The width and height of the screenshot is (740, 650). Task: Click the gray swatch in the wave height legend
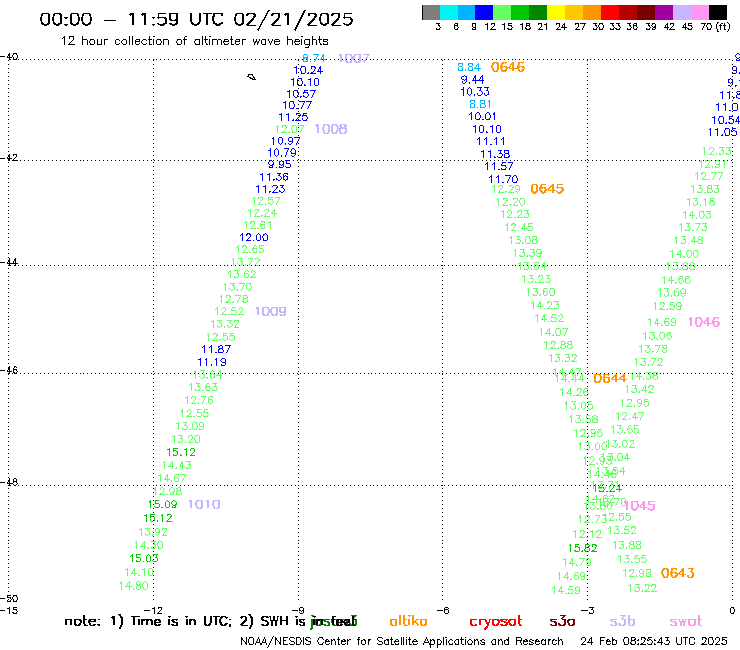pos(431,12)
